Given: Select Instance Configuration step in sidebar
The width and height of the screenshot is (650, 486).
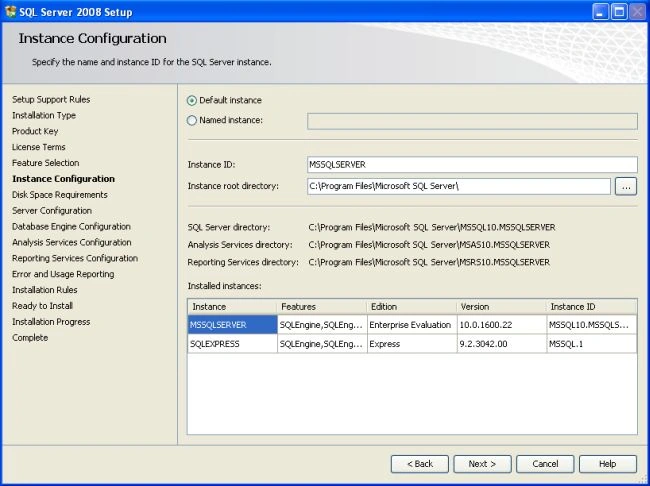Looking at the screenshot, I should click(63, 179).
